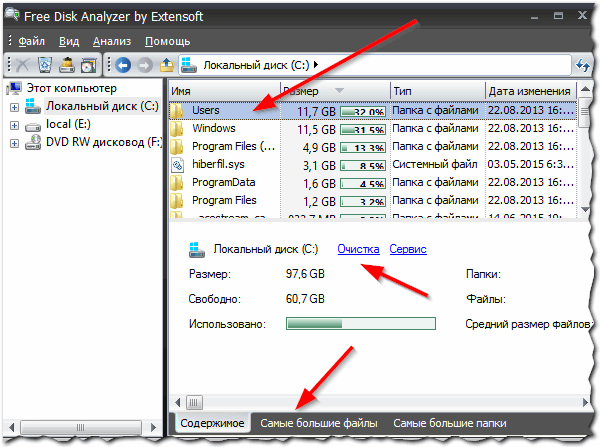Viewport: 600px width, 447px height.
Task: Click the Использовано disk usage bar
Action: (360, 324)
